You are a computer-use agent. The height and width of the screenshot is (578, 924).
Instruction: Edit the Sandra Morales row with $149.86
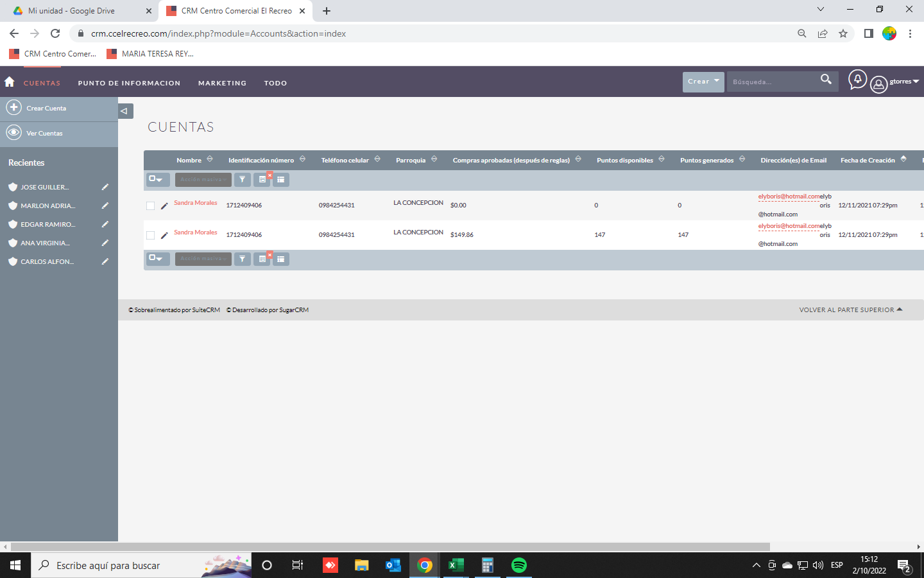pos(164,236)
